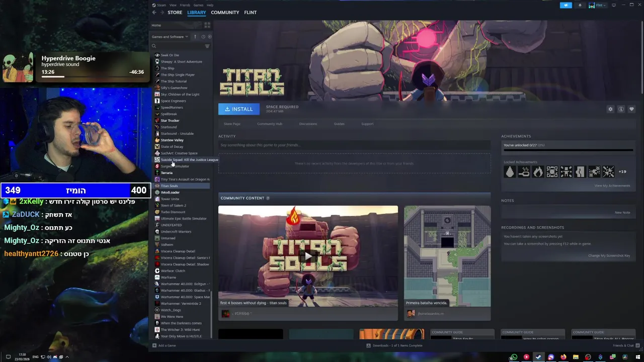
Task: Go forward with the navigation arrow
Action: [x=162, y=13]
